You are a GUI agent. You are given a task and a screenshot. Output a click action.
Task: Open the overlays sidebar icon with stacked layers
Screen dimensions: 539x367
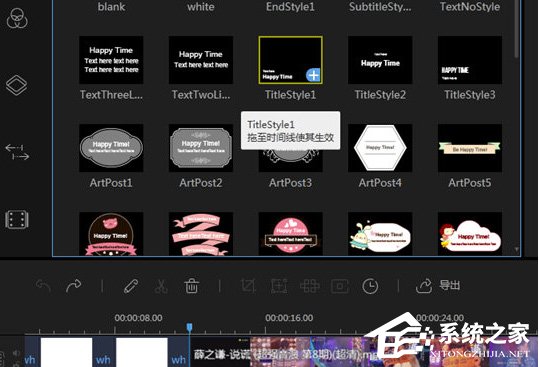pyautogui.click(x=16, y=85)
